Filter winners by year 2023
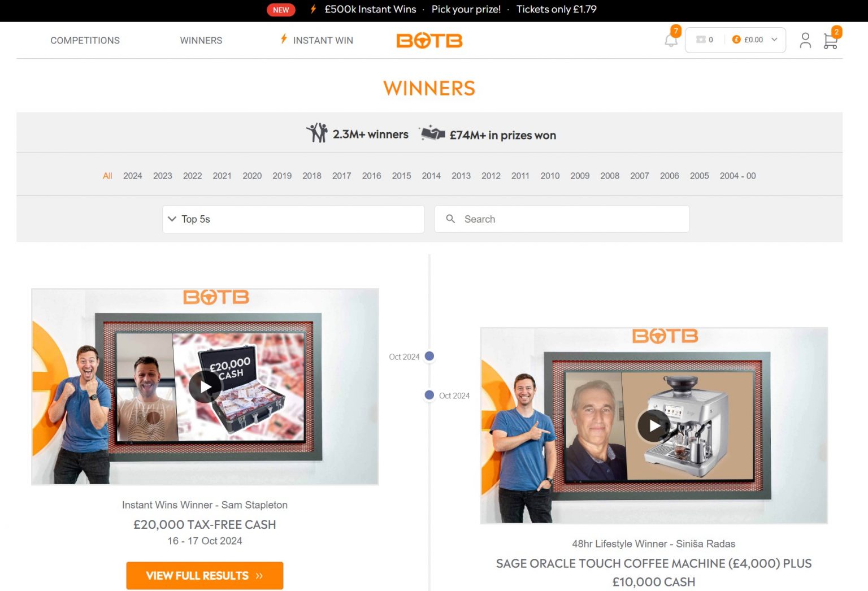 click(x=162, y=176)
